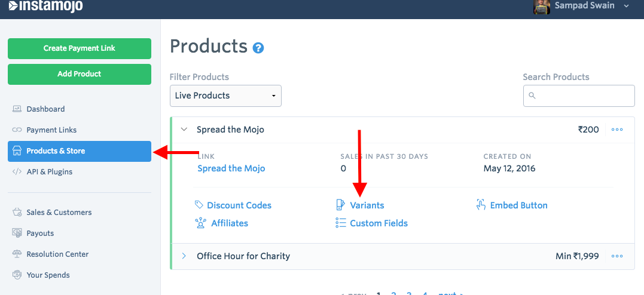
Task: Click the Payment Links chain icon
Action: coord(17,130)
